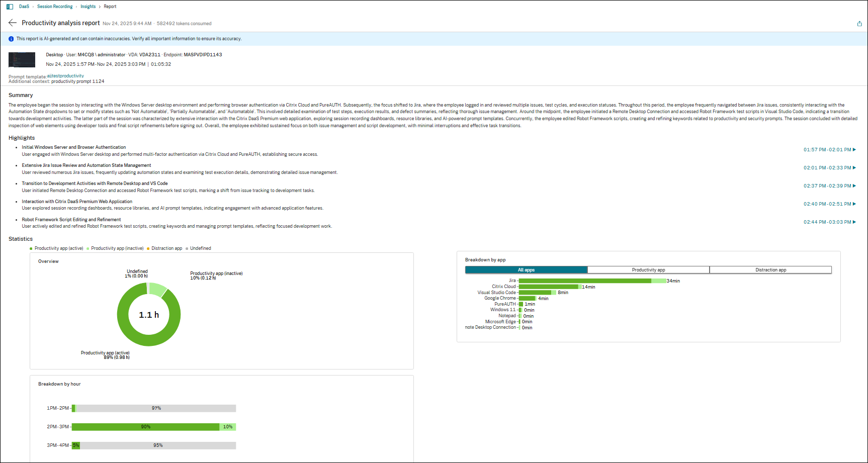Viewport: 868px width, 463px height.
Task: Click the back arrow beside report title
Action: [13, 23]
